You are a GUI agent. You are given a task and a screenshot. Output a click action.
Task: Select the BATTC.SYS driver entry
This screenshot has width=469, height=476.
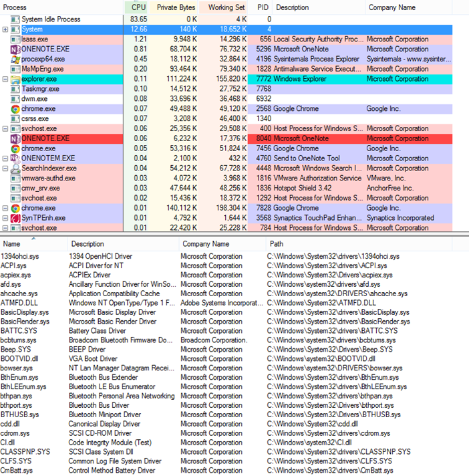tap(226, 331)
